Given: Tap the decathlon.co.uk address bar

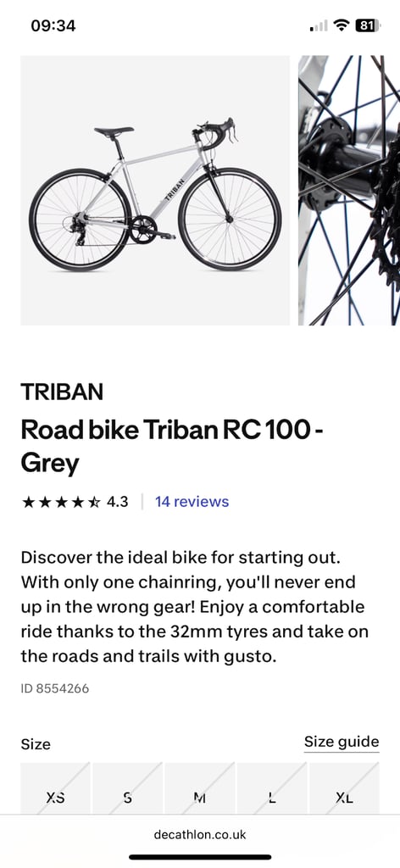Looking at the screenshot, I should [x=200, y=835].
